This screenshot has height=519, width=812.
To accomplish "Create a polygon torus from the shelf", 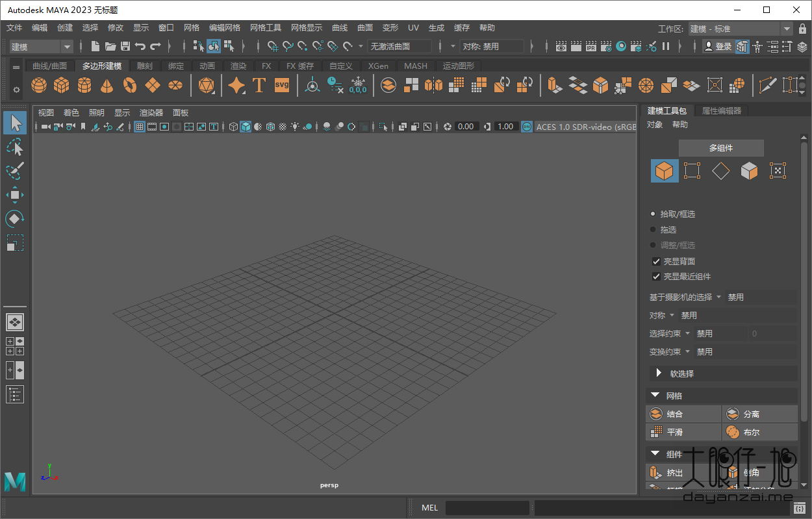I will coord(130,85).
